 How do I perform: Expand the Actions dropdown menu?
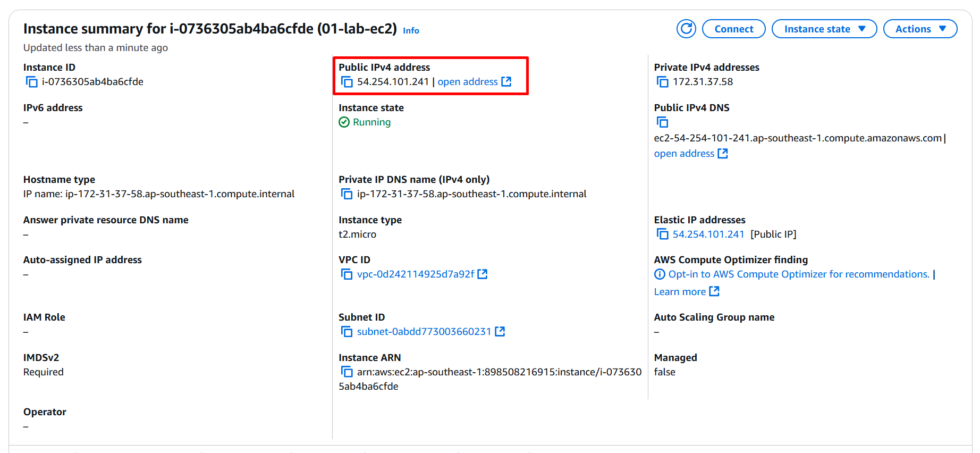click(920, 29)
